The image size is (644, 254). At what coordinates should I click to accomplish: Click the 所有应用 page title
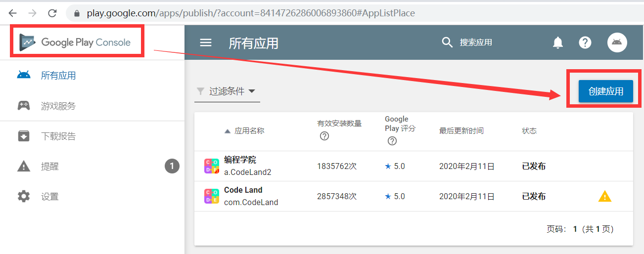click(254, 43)
